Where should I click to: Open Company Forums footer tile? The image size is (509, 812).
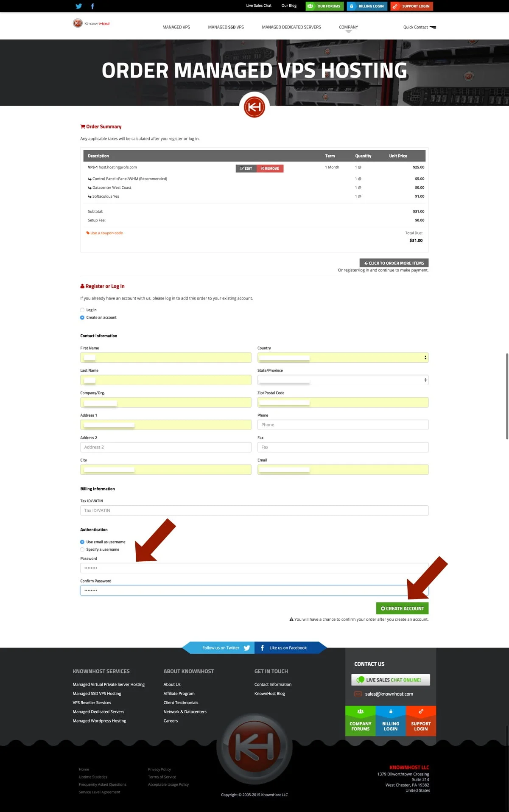point(361,721)
